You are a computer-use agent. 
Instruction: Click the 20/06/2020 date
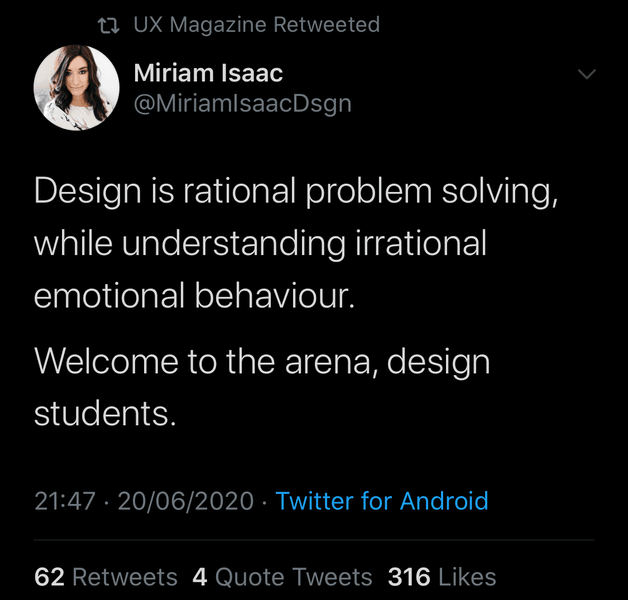click(186, 501)
